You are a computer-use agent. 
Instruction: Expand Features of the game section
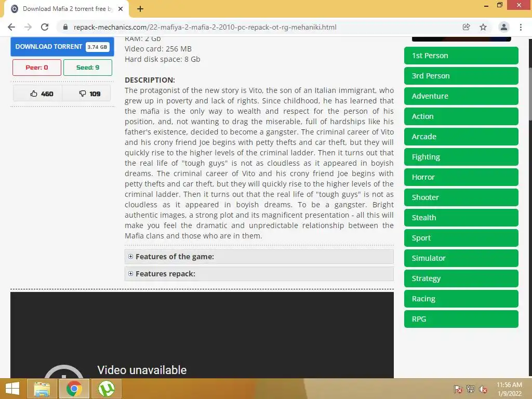pos(259,257)
